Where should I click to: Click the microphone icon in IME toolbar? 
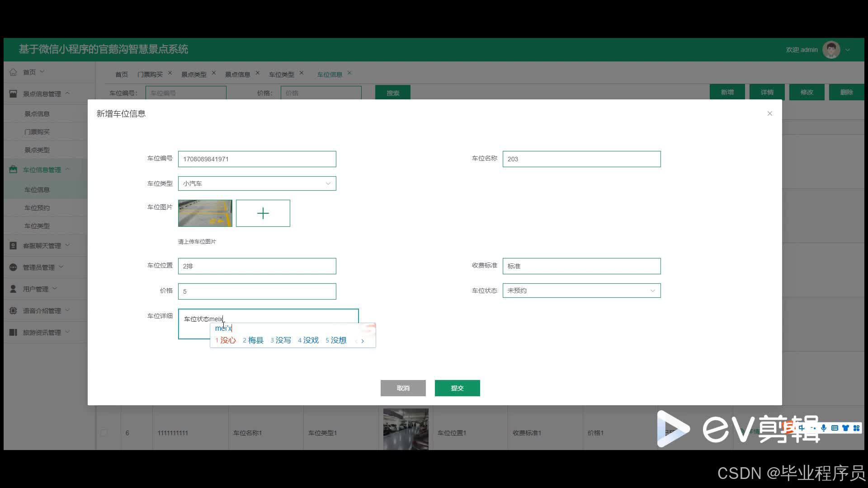tap(824, 428)
